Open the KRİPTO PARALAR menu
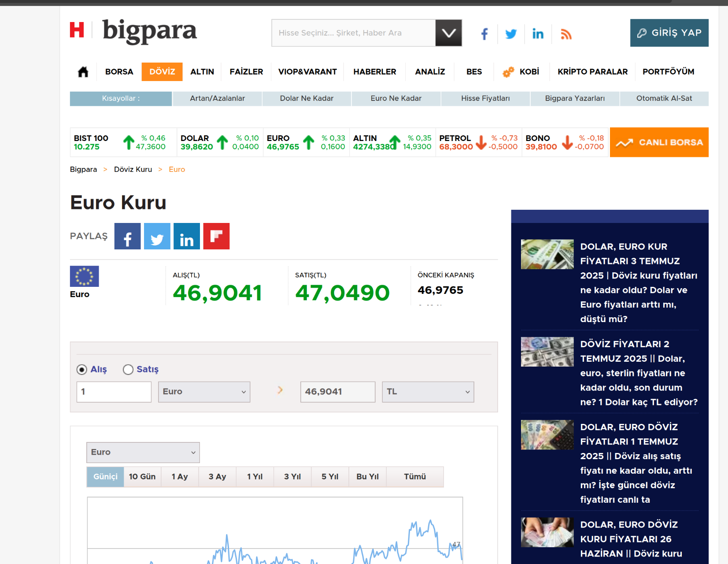 (x=592, y=72)
